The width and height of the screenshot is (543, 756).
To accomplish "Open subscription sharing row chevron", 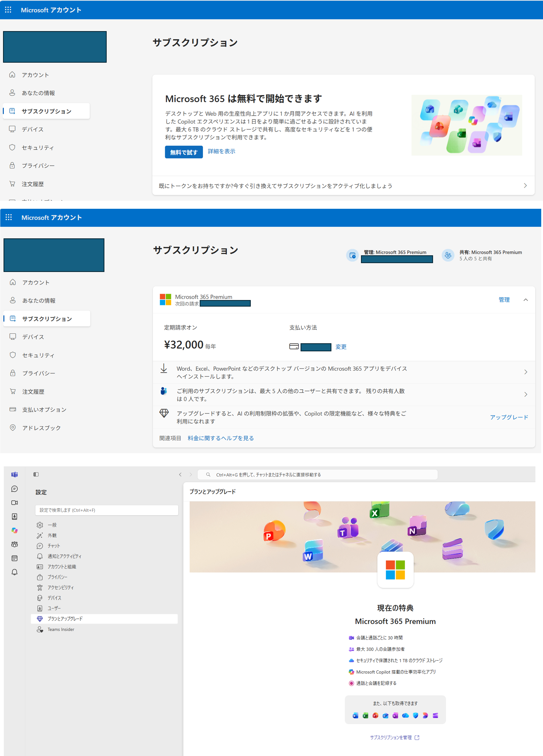I will click(526, 395).
